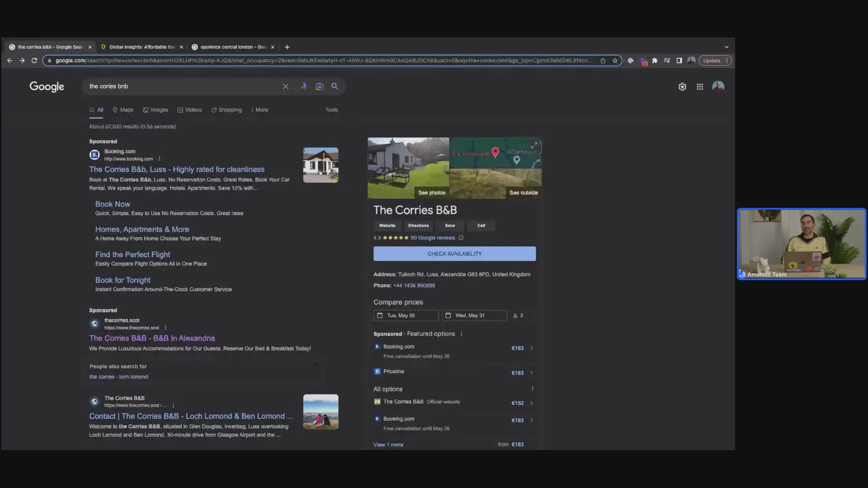
Task: Open 50 Google reviews link
Action: 433,238
